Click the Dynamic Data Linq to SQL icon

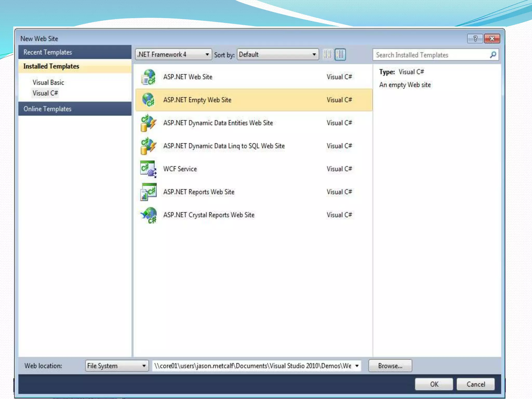[x=148, y=146]
